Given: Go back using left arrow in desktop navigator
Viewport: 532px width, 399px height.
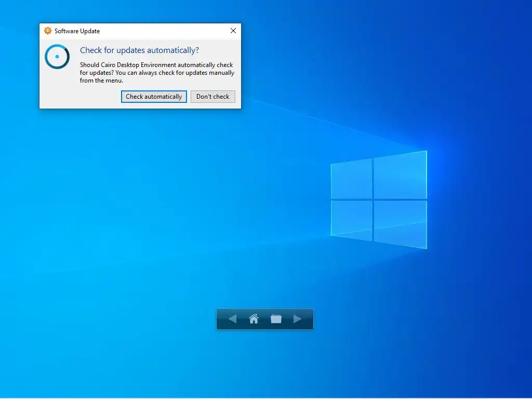Looking at the screenshot, I should [232, 319].
